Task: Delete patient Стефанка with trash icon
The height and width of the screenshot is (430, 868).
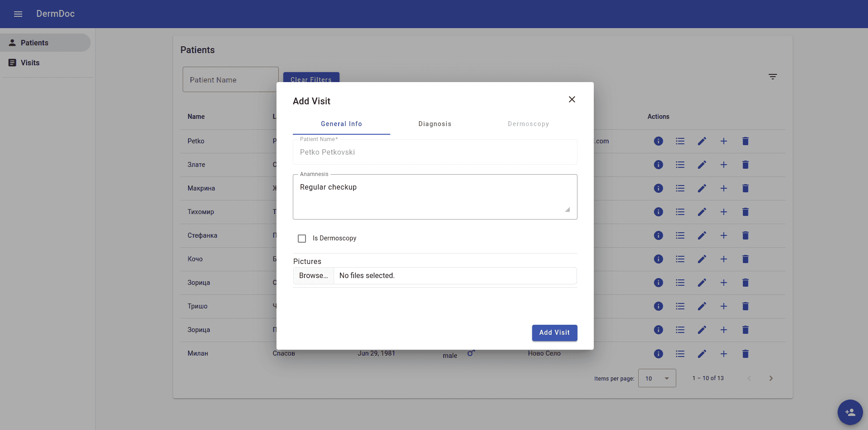Action: coord(745,235)
